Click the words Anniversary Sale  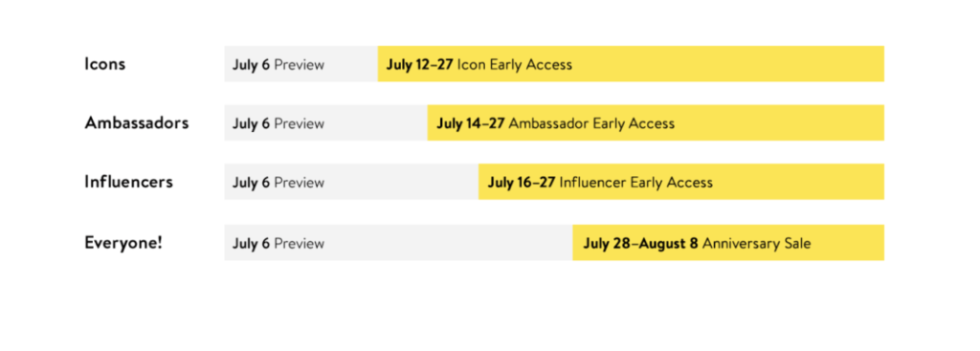[756, 243]
